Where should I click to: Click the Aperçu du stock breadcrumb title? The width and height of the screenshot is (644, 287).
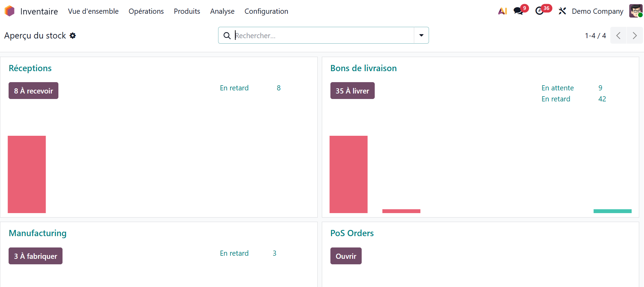[x=35, y=35]
